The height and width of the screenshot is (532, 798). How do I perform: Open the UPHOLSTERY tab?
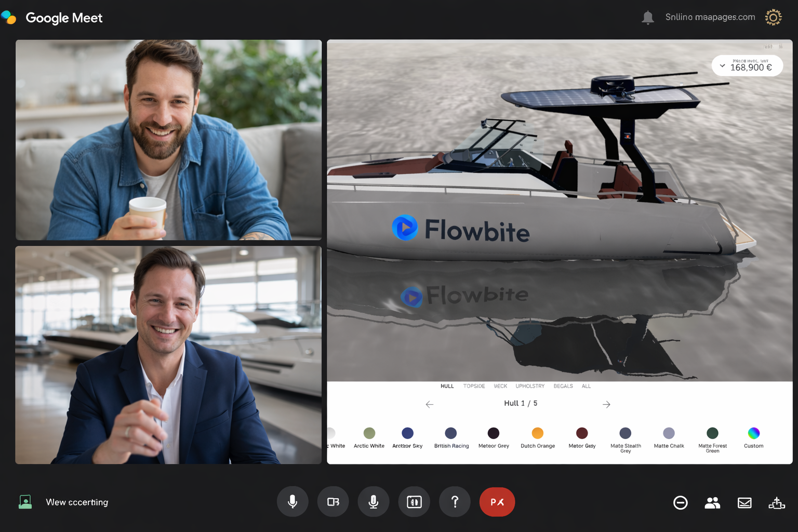[x=530, y=386]
